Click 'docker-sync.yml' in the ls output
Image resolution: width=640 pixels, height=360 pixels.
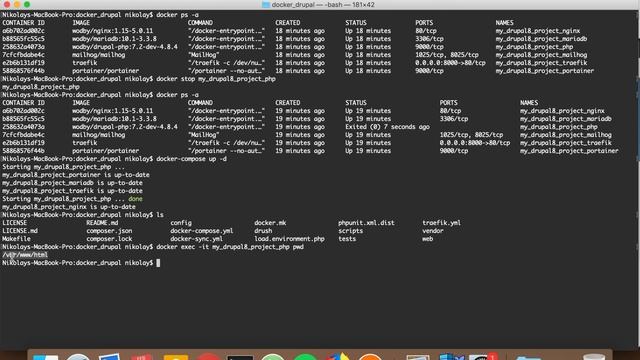[x=196, y=239]
